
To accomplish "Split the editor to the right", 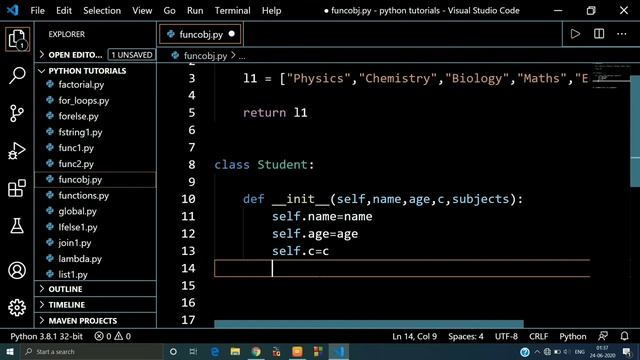I will pos(599,34).
